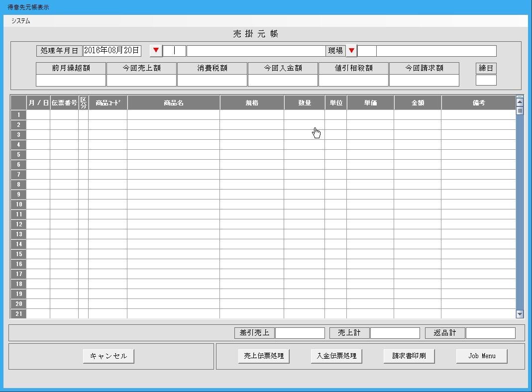532x392 pixels.
Task: Click the 締日 closing day field
Action: 486,81
